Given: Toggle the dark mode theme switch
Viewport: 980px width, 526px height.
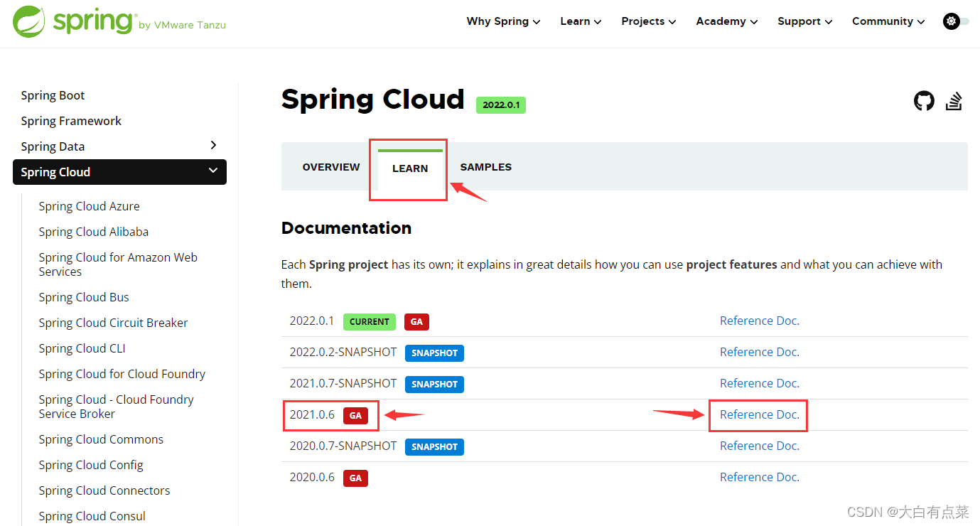Looking at the screenshot, I should [x=956, y=21].
